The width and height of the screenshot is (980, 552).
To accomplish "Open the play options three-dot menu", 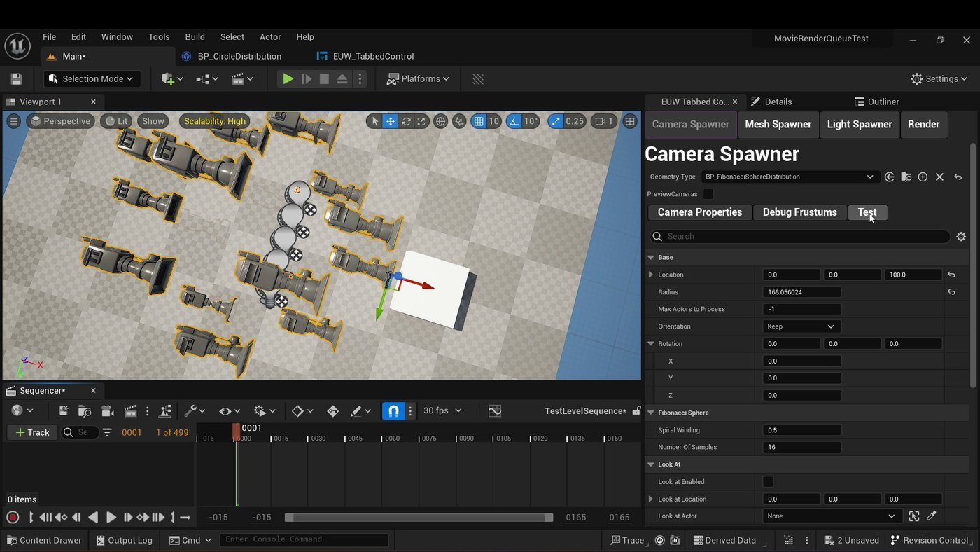I will pyautogui.click(x=360, y=79).
